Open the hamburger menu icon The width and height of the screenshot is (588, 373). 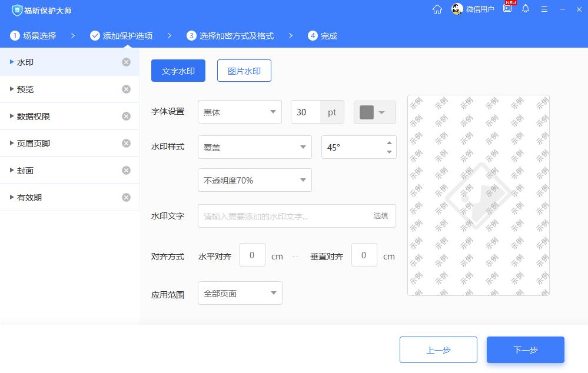pos(544,9)
